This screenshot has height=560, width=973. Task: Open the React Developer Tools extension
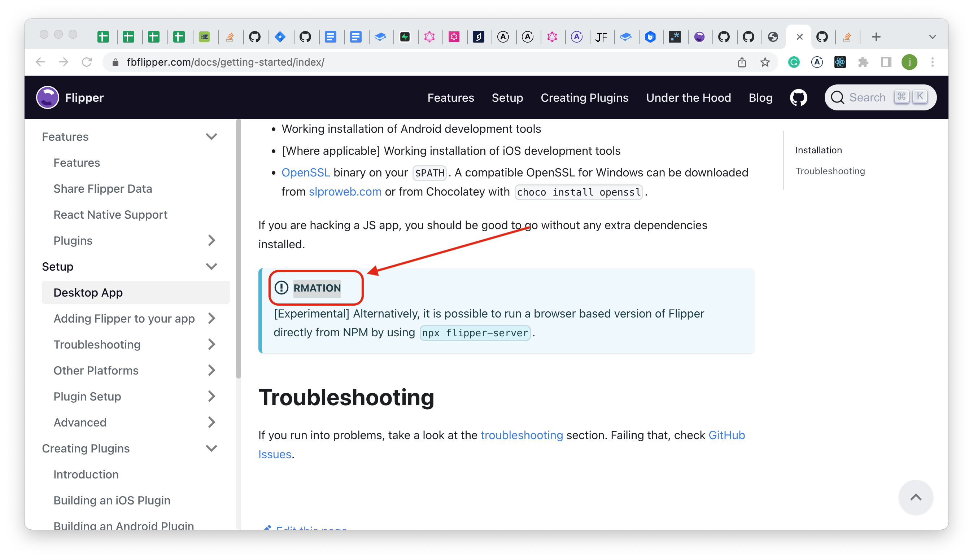pyautogui.click(x=841, y=62)
